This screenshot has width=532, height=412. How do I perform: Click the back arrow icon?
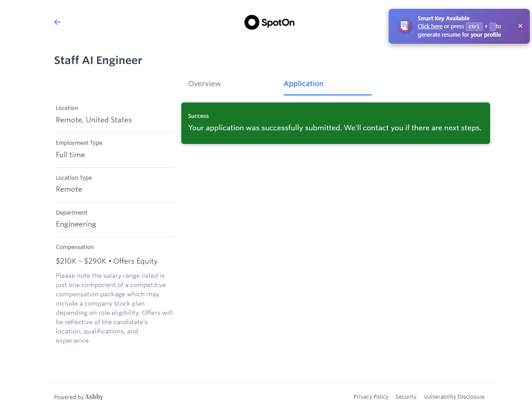[x=57, y=22]
